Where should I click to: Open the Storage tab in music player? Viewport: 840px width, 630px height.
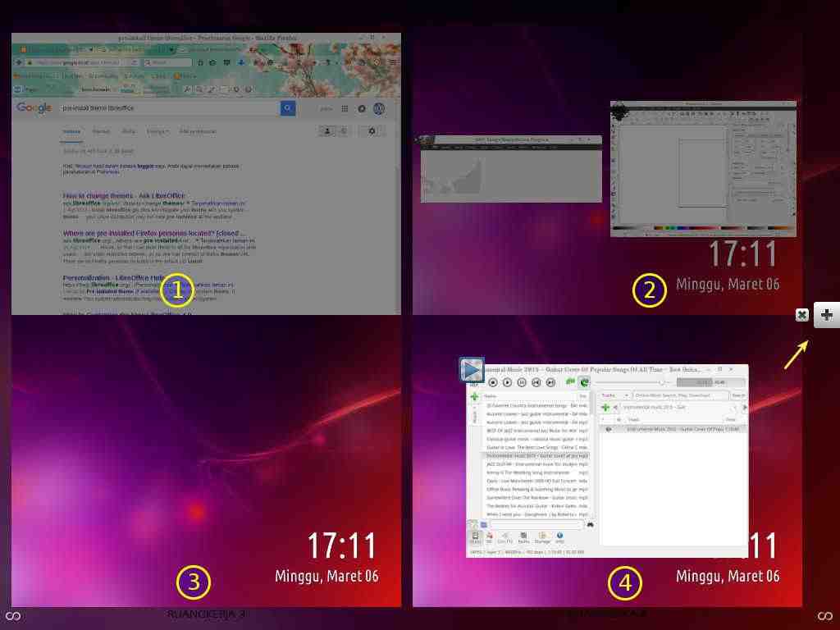542,538
